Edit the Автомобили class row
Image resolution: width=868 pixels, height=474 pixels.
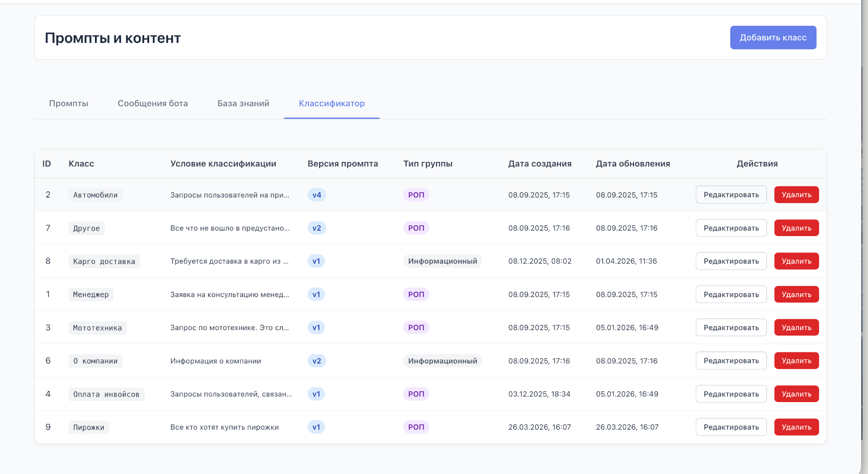click(x=731, y=194)
